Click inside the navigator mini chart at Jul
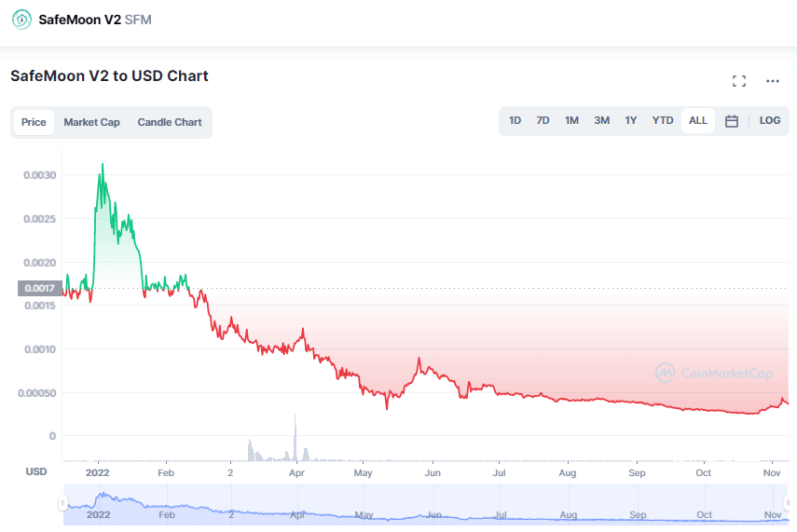The height and width of the screenshot is (532, 797). (x=501, y=514)
